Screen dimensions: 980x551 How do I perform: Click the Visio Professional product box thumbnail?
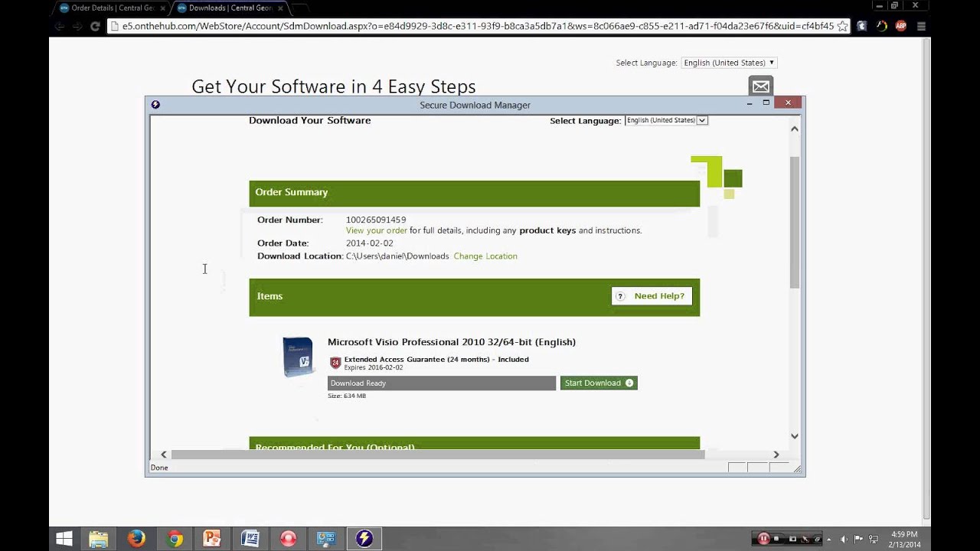pos(297,357)
